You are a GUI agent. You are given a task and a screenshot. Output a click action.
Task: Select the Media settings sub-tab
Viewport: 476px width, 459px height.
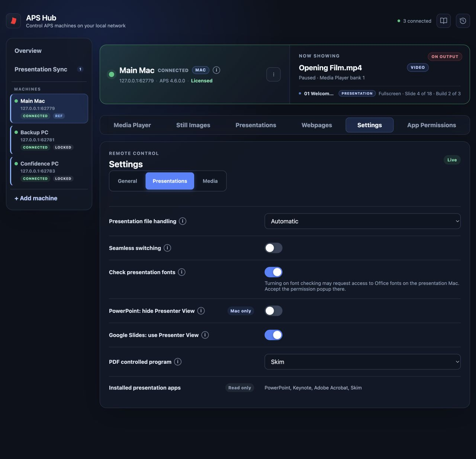pos(210,181)
